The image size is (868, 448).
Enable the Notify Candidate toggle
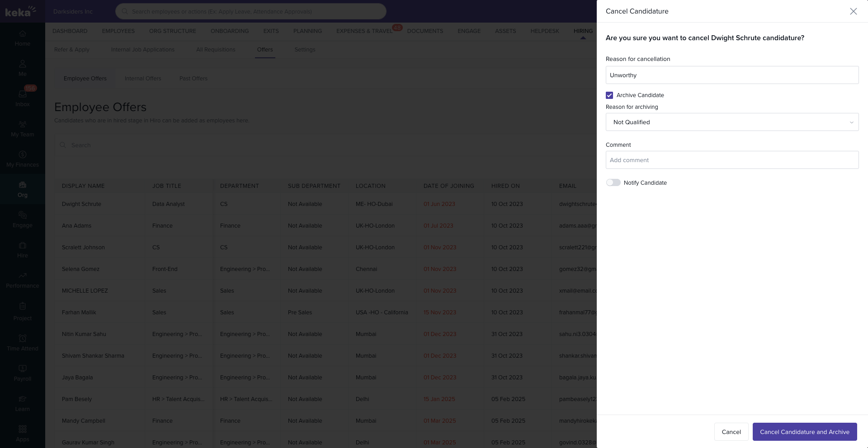coord(613,182)
